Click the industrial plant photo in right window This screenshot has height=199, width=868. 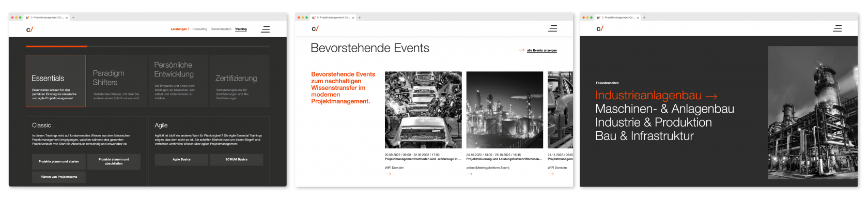(812, 113)
